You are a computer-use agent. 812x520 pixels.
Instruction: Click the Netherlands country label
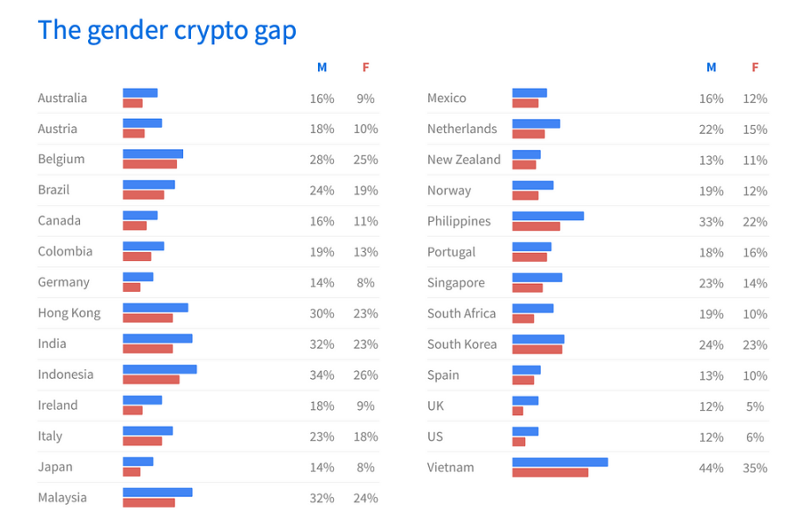click(x=462, y=129)
